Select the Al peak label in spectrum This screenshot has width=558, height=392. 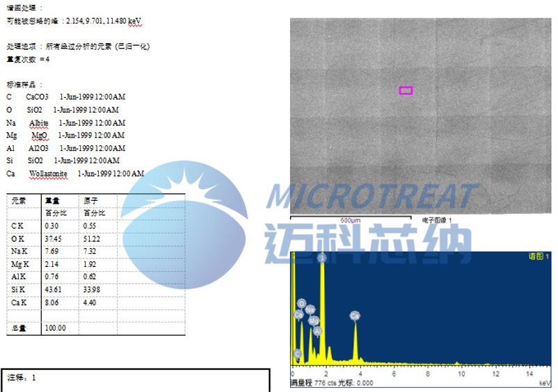[x=318, y=332]
